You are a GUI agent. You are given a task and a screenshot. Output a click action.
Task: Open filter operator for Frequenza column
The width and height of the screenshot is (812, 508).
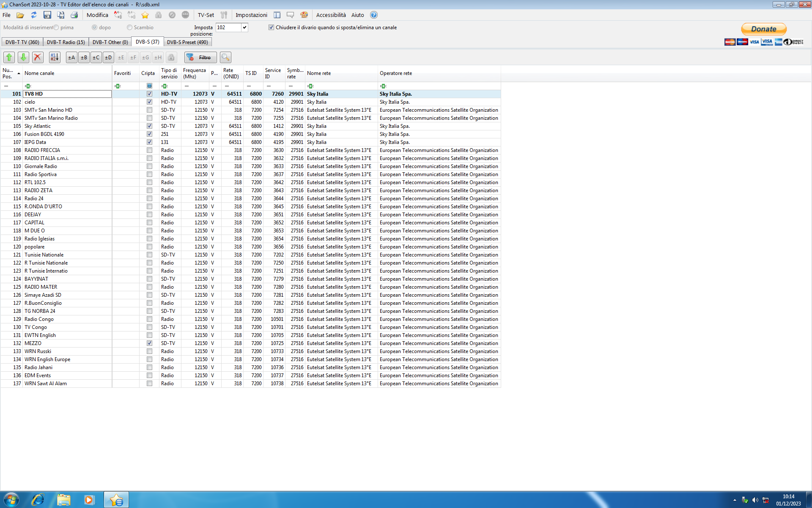(x=187, y=86)
